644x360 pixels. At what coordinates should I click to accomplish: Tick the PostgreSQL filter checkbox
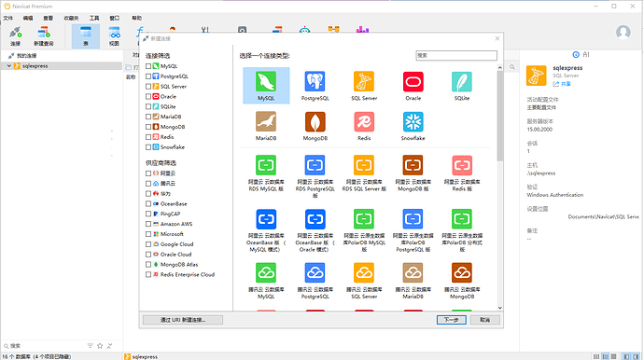click(148, 76)
